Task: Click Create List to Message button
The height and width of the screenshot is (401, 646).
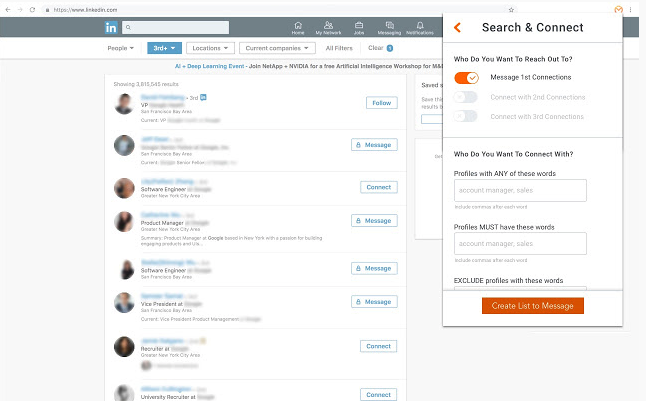Action: point(533,306)
